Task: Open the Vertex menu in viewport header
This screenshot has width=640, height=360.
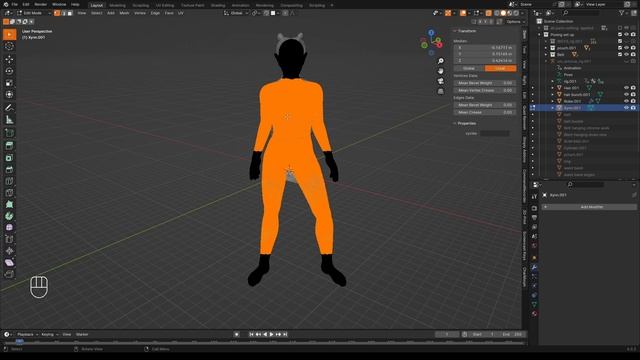Action: coord(140,13)
